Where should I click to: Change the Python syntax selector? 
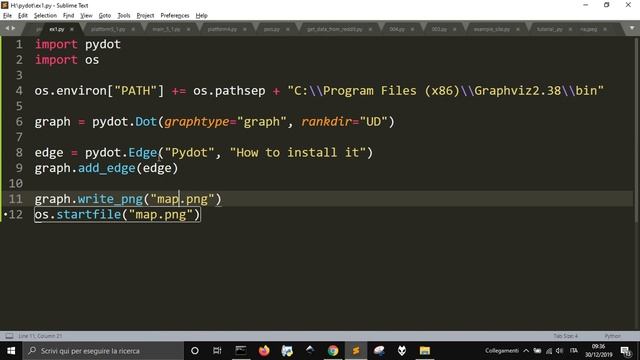pos(612,336)
